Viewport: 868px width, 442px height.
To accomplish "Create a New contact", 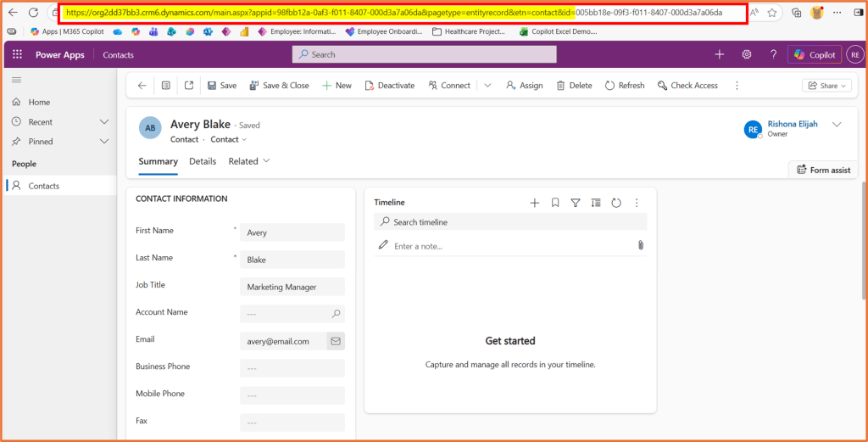I will coord(337,86).
